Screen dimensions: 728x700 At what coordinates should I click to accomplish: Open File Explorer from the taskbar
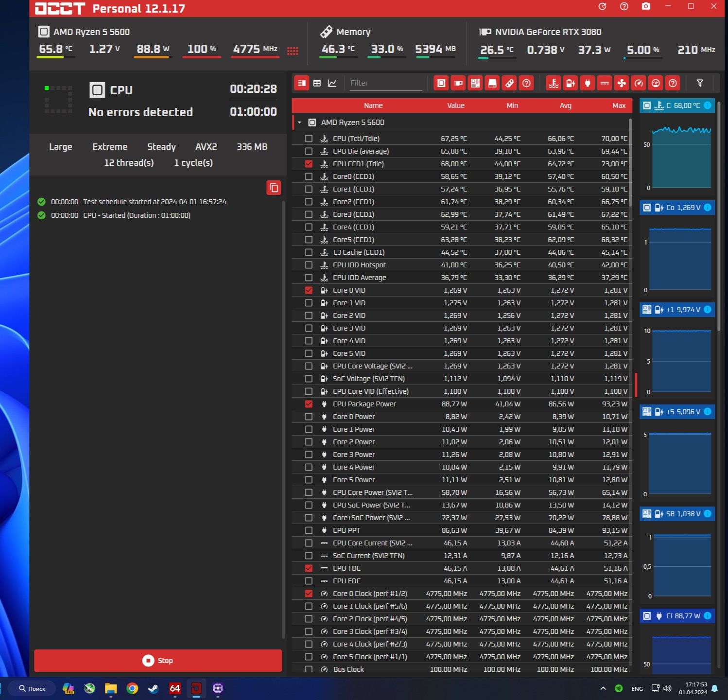click(111, 688)
